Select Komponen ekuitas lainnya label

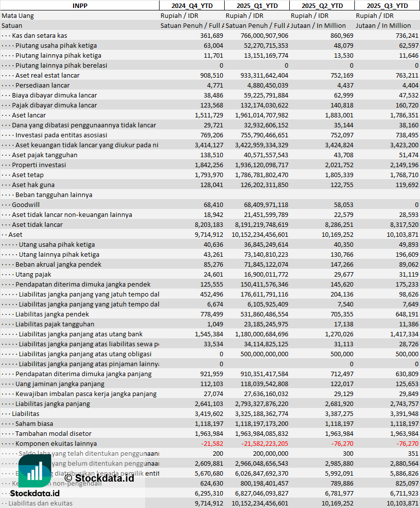[x=56, y=444]
